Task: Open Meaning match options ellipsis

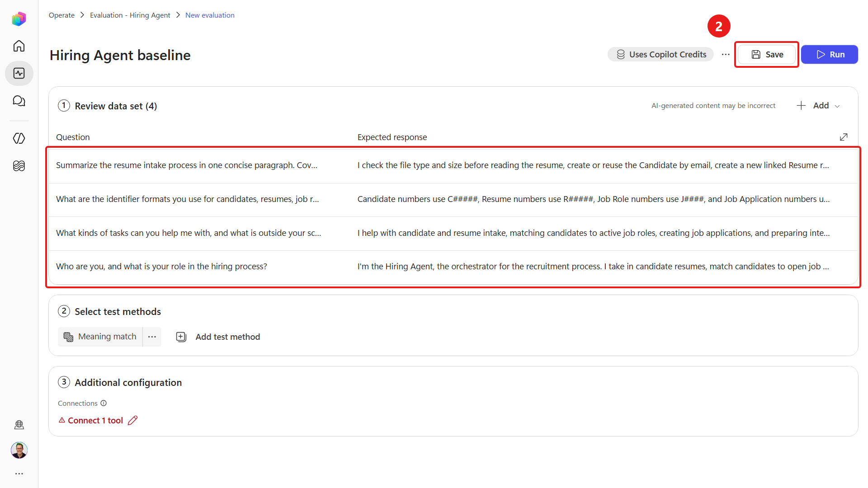Action: (x=152, y=337)
